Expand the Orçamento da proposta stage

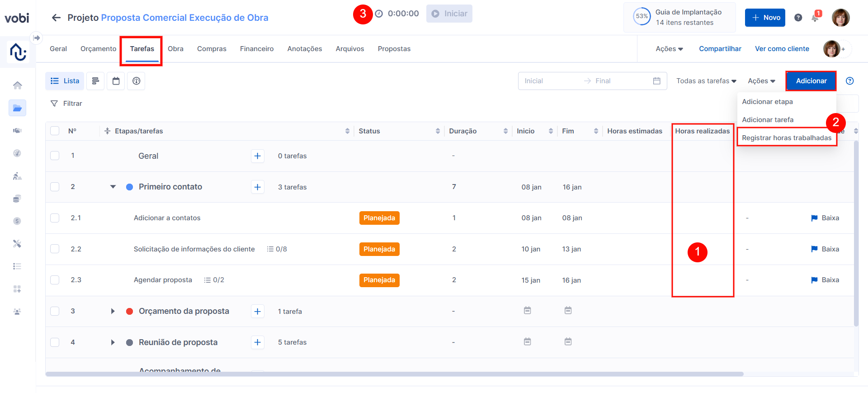[x=113, y=311]
